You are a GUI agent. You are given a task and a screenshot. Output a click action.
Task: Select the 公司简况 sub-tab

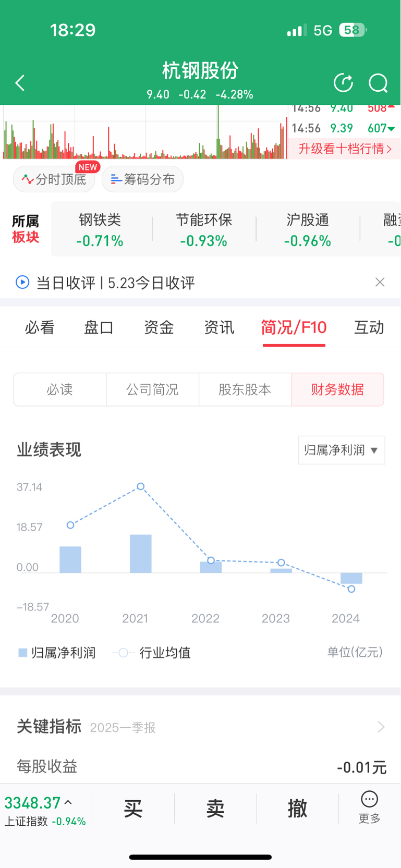click(x=152, y=389)
